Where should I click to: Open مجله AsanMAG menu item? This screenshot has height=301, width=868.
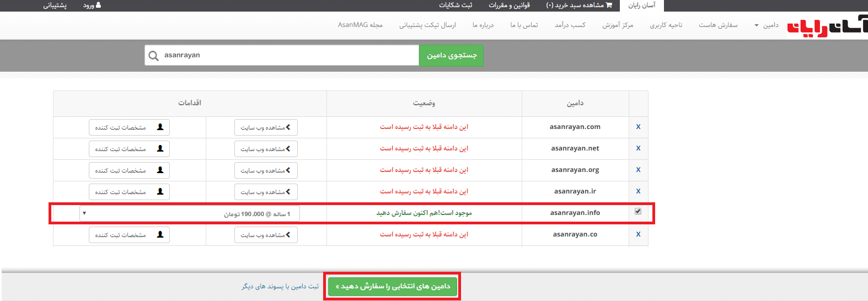pyautogui.click(x=360, y=25)
